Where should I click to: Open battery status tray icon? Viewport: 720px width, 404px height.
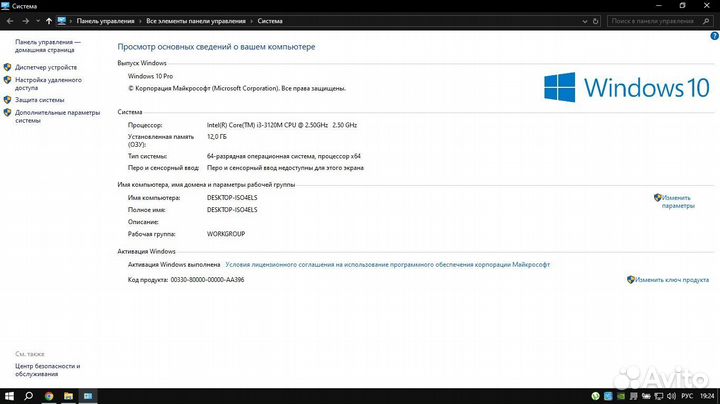coord(646,396)
